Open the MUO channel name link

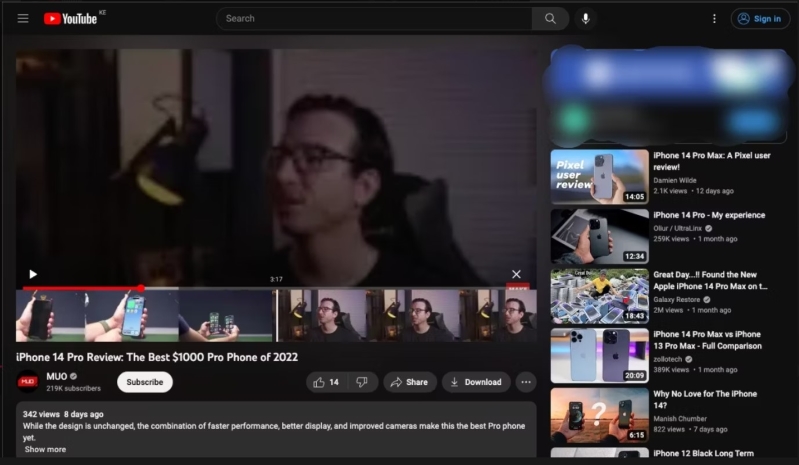(57, 376)
